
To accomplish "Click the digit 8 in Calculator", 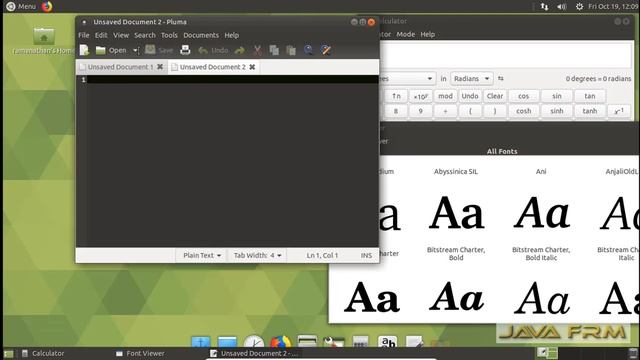I will 396,111.
